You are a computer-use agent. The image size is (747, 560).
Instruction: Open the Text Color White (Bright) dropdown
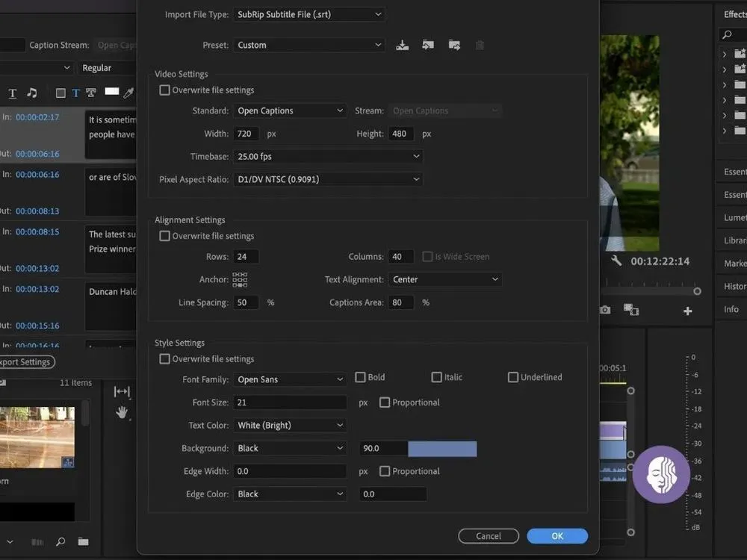290,426
